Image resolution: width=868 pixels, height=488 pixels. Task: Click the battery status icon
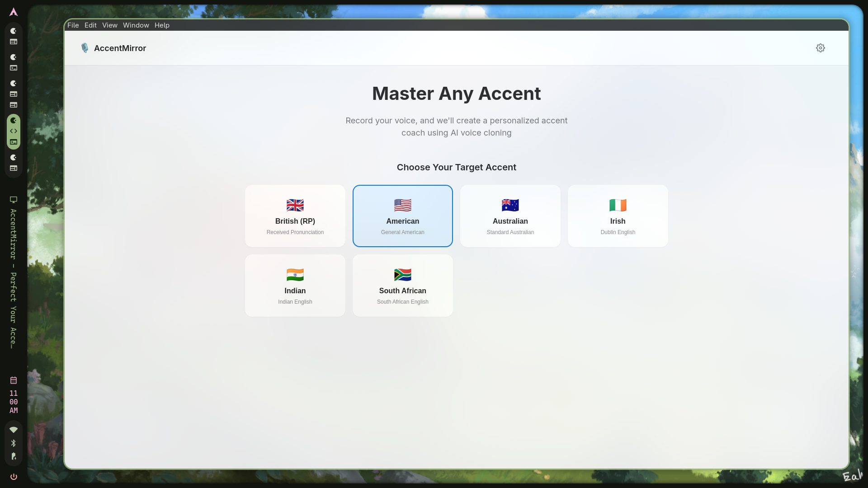point(14,456)
